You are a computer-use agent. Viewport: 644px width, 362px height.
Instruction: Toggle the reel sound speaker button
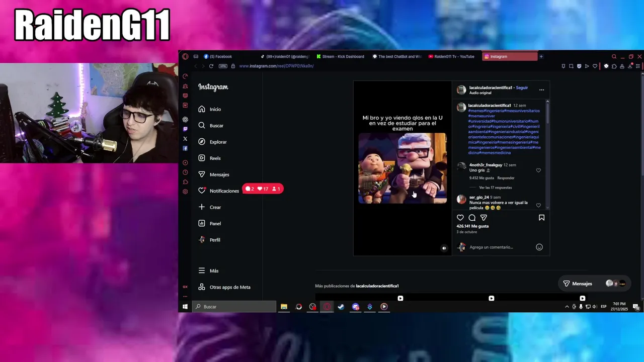(444, 248)
